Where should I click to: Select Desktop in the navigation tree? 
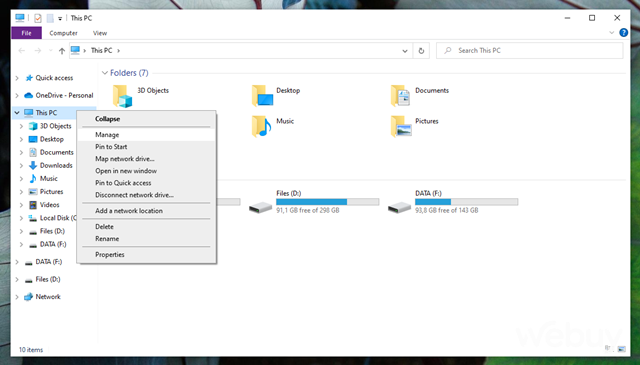click(x=52, y=139)
